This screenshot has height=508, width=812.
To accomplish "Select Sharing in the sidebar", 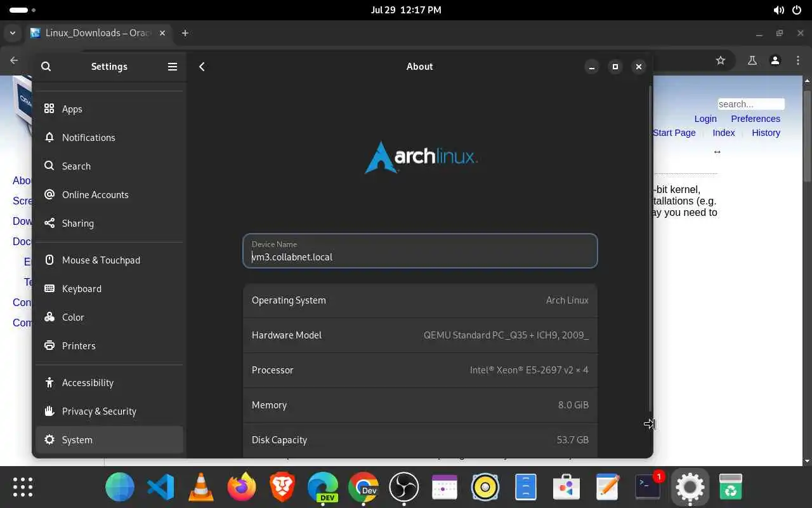I will pos(109,224).
